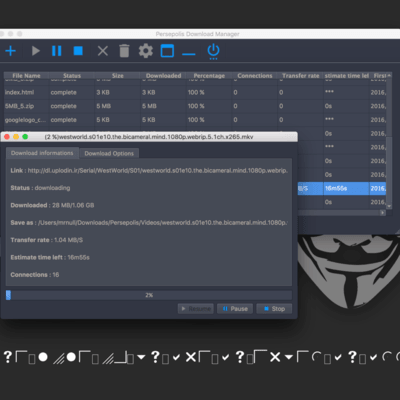Click the scroll down arrow of table
This screenshot has height=400, width=400.
click(x=389, y=207)
